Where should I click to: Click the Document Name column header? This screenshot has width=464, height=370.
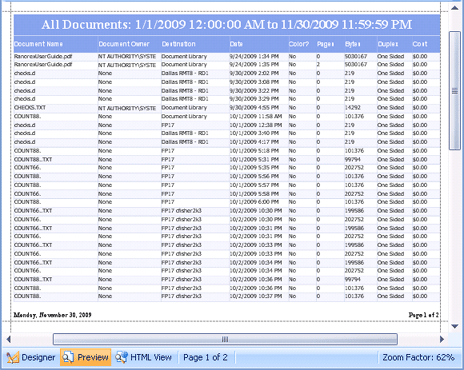click(x=38, y=44)
